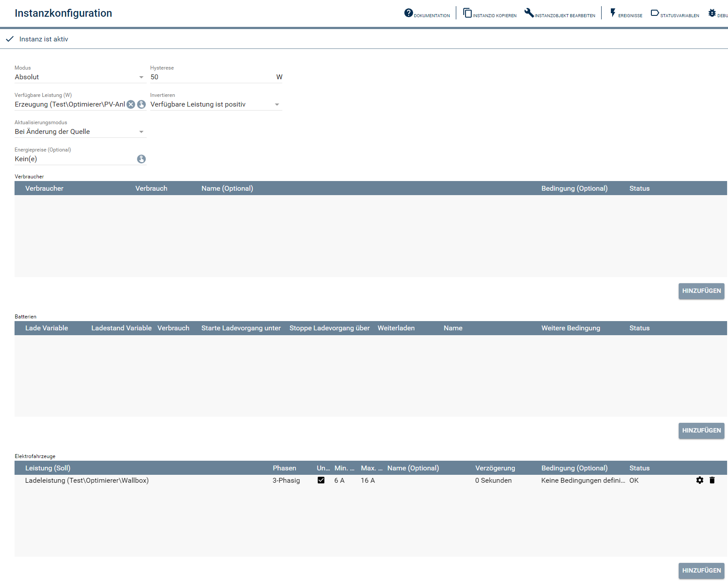Open the Ereignisse lightning icon
This screenshot has width=728, height=588.
click(x=613, y=13)
